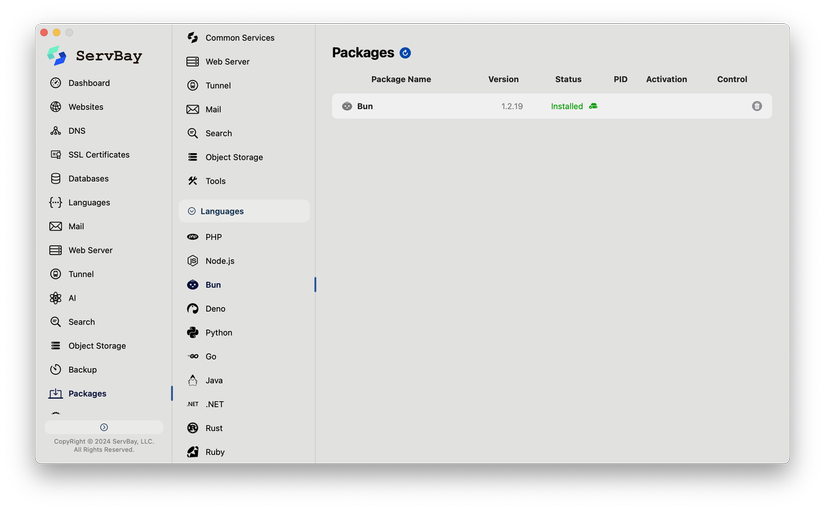825x510 pixels.
Task: Click the AI atom icon in sidebar
Action: pyautogui.click(x=55, y=298)
